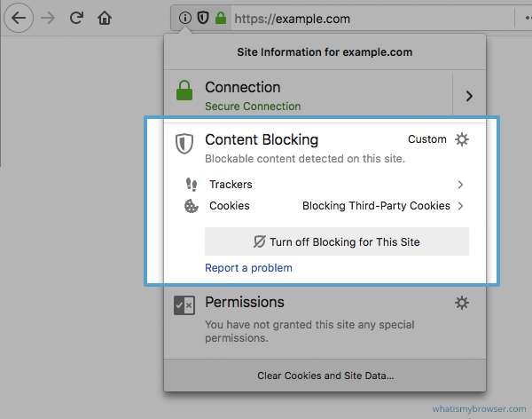
Task: Open Content Blocking settings gear
Action: [461, 139]
